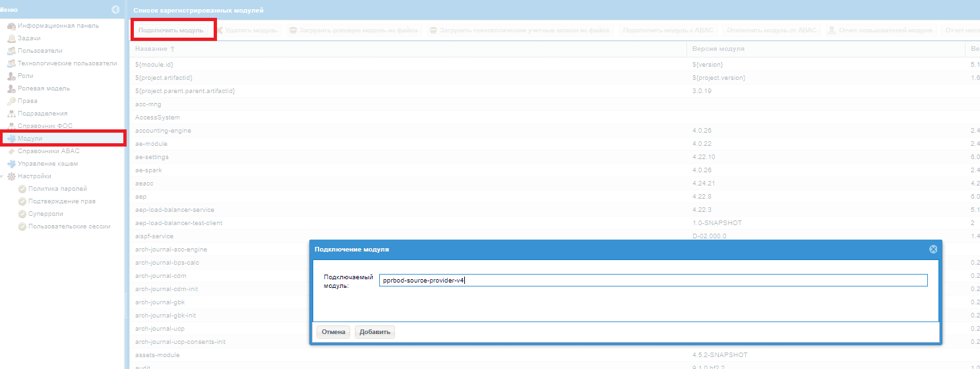Close the Подключение модуля dialog
This screenshot has width=980, height=369.
point(933,250)
